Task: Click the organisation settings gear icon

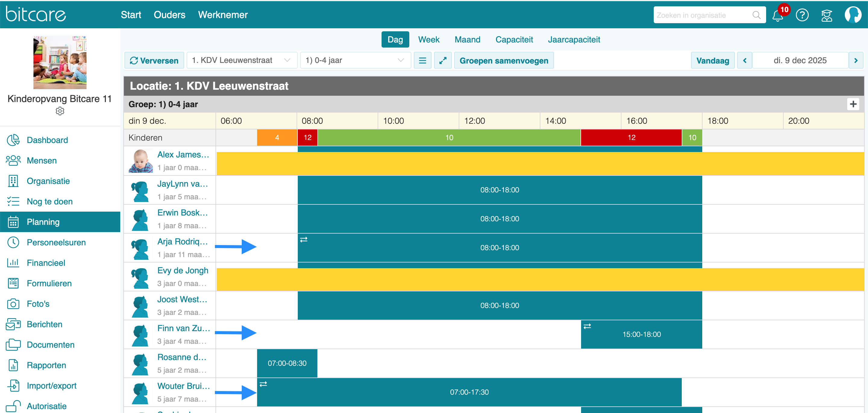Action: coord(60,111)
